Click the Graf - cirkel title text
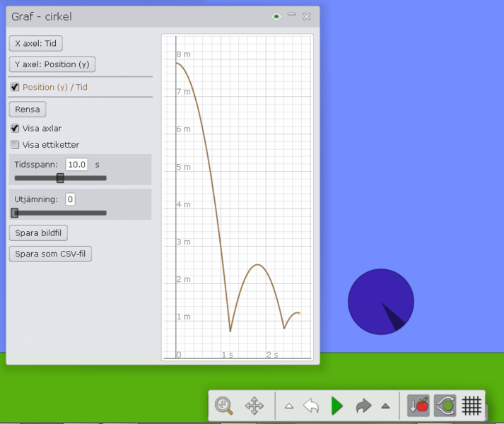Viewport: 504px width, 424px height. click(42, 16)
